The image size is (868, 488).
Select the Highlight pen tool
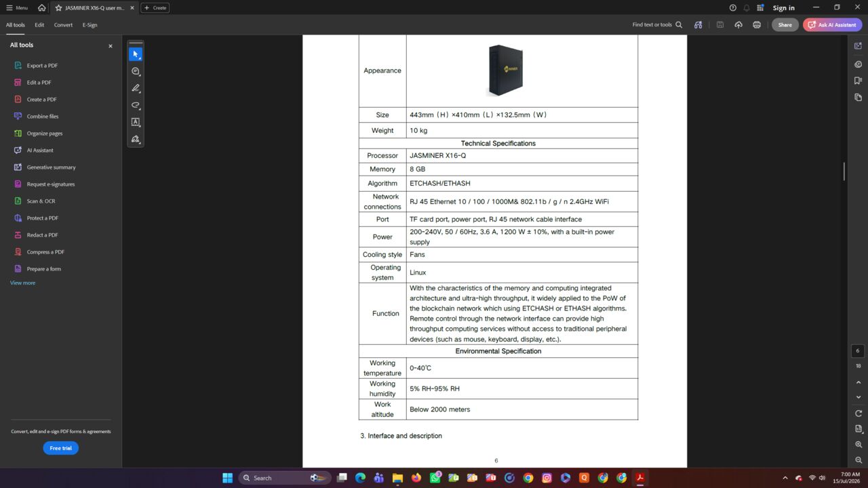click(x=136, y=88)
